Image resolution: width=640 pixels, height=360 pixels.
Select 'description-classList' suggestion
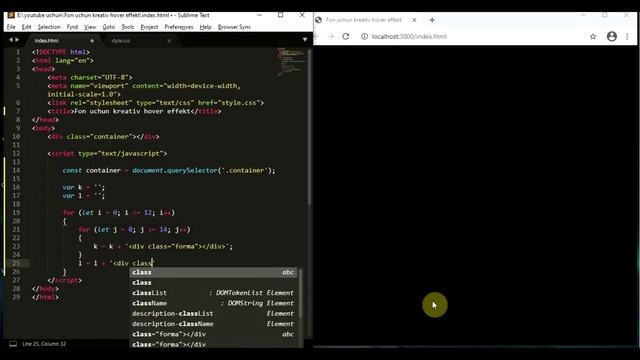coord(213,313)
